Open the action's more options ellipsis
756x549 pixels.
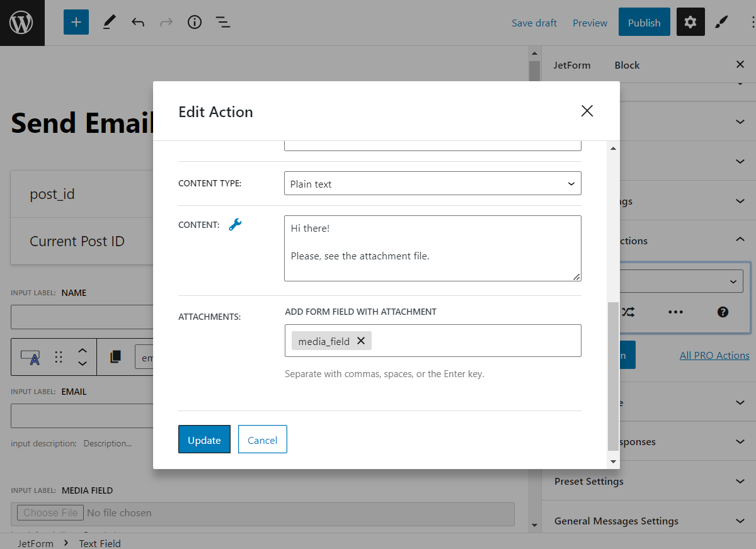pos(675,312)
